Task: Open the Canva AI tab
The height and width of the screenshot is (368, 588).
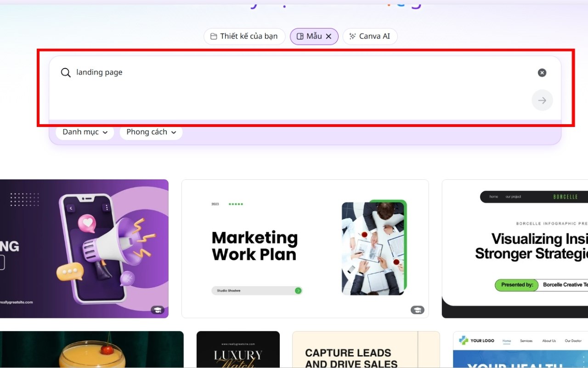Action: [370, 36]
